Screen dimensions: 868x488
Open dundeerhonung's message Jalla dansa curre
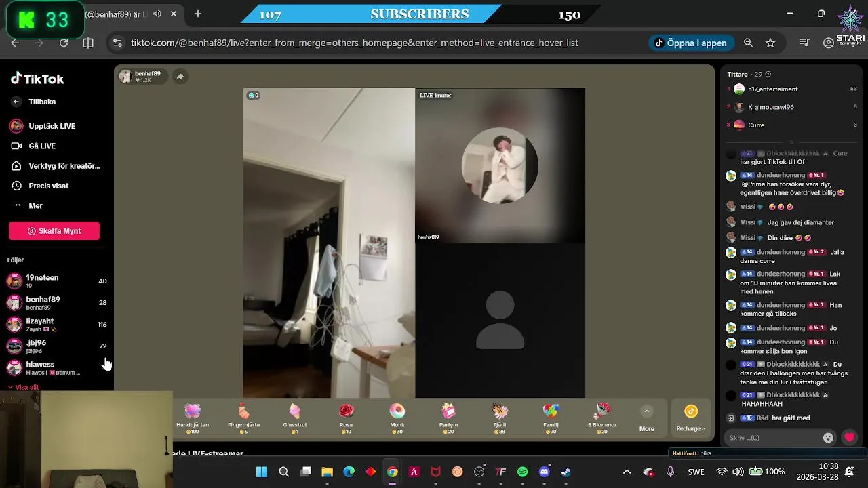(x=787, y=256)
